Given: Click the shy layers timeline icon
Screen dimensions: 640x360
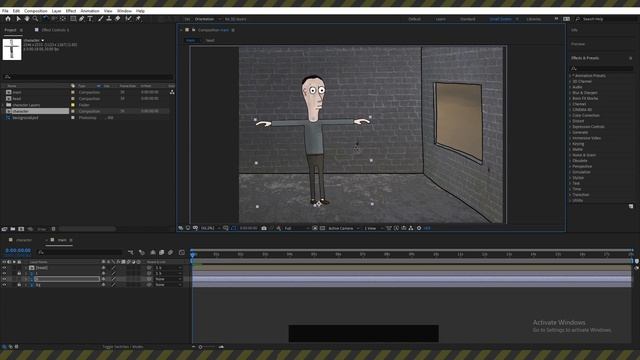Looking at the screenshot, I should click(x=153, y=253).
